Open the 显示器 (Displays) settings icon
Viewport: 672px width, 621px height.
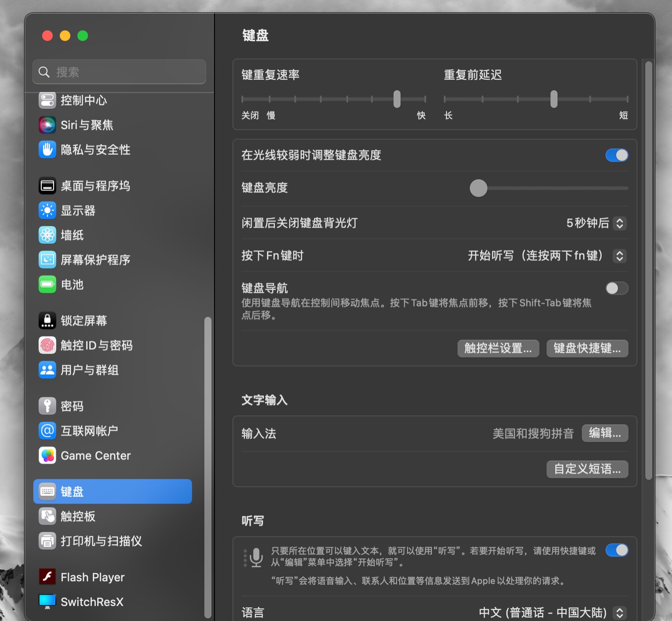coord(47,210)
